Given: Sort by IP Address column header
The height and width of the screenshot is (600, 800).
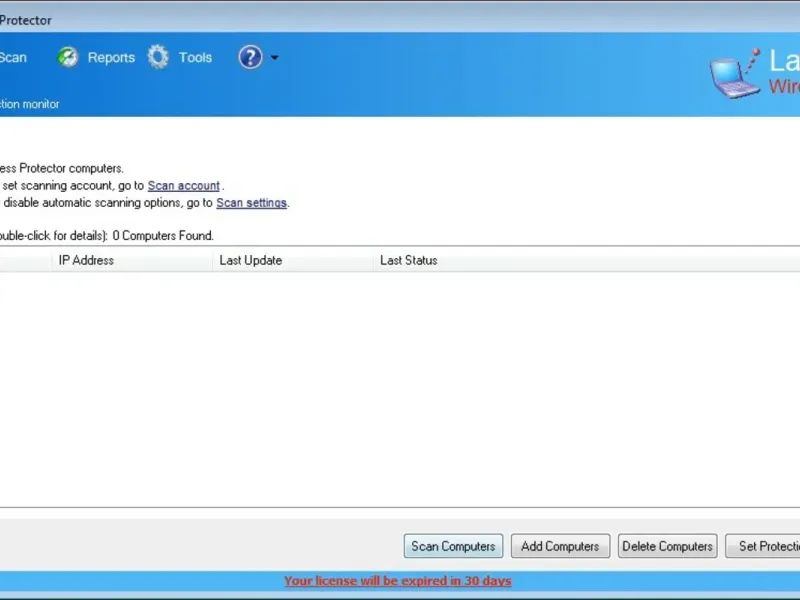Looking at the screenshot, I should click(x=132, y=260).
